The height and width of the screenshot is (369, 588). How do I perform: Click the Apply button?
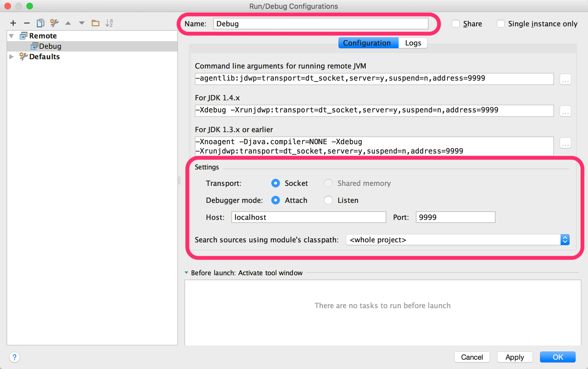[x=515, y=357]
